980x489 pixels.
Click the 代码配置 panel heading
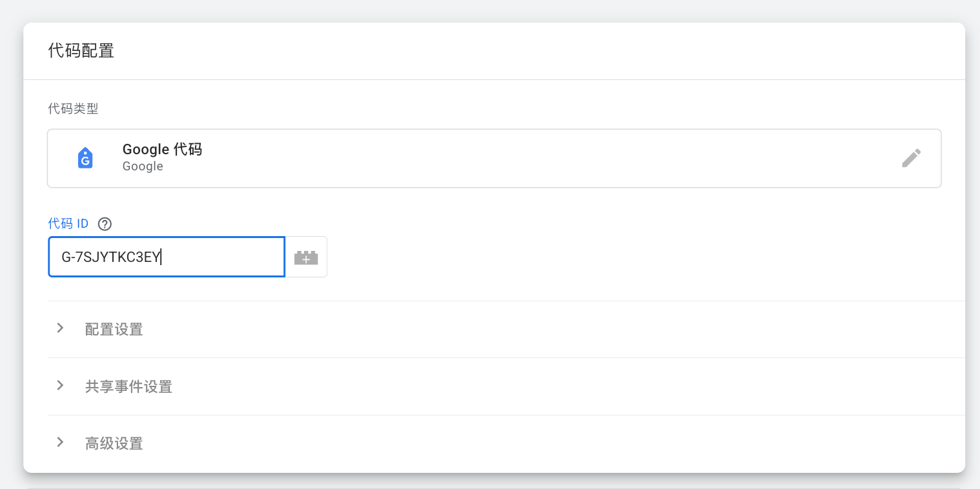(x=81, y=51)
